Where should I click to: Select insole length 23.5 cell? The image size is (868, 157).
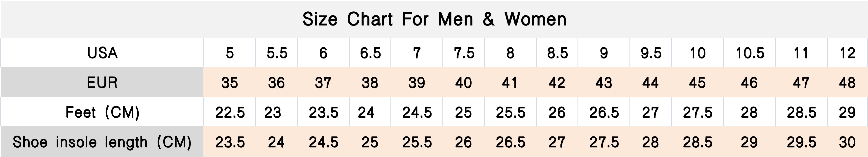(x=230, y=142)
